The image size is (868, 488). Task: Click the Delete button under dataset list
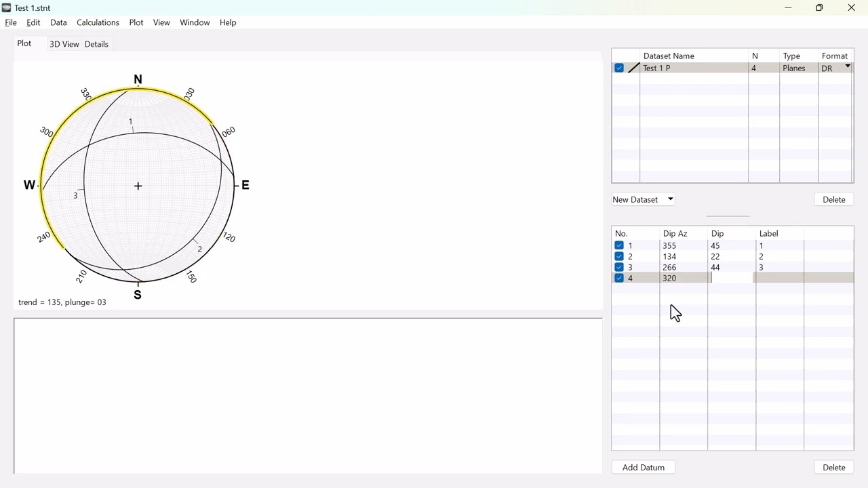pos(834,199)
